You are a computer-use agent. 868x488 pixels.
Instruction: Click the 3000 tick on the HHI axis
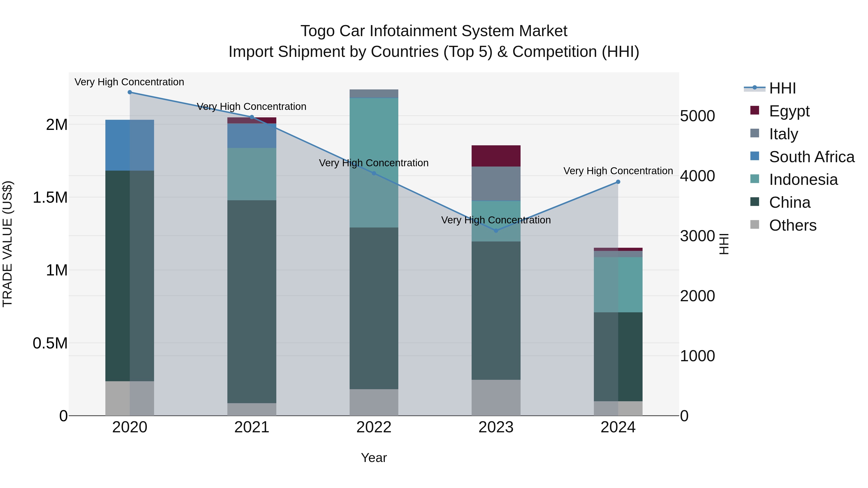(x=698, y=236)
